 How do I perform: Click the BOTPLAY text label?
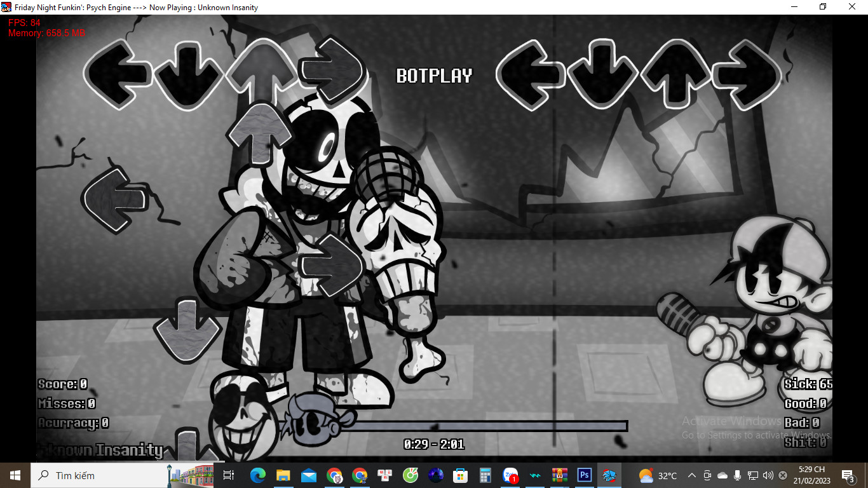point(434,76)
